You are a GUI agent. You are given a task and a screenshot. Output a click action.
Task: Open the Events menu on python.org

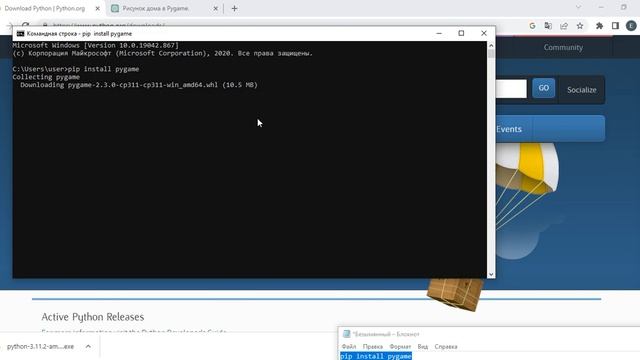click(x=509, y=129)
